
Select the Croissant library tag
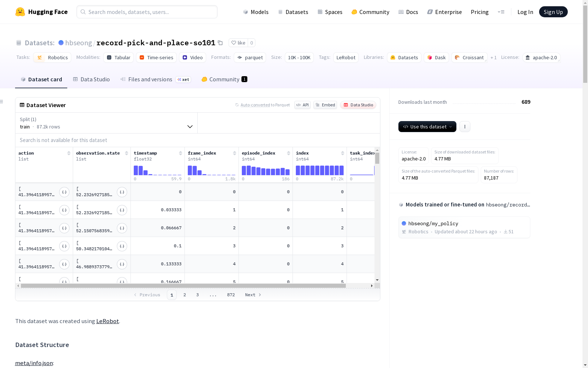469,57
